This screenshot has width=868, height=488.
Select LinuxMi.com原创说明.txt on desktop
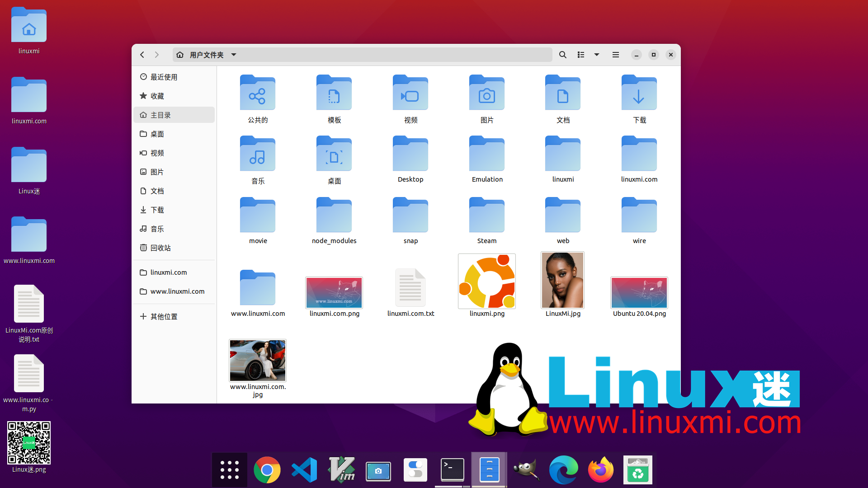29,304
